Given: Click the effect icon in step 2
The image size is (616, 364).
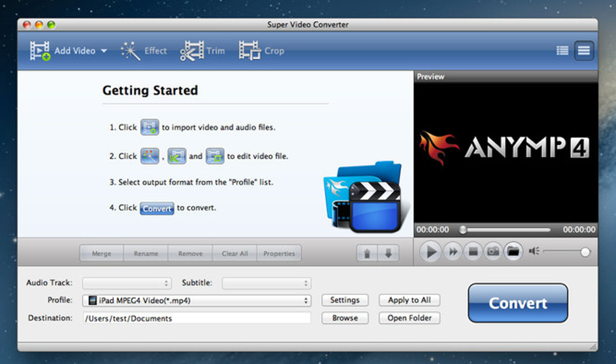Looking at the screenshot, I should pyautogui.click(x=150, y=156).
